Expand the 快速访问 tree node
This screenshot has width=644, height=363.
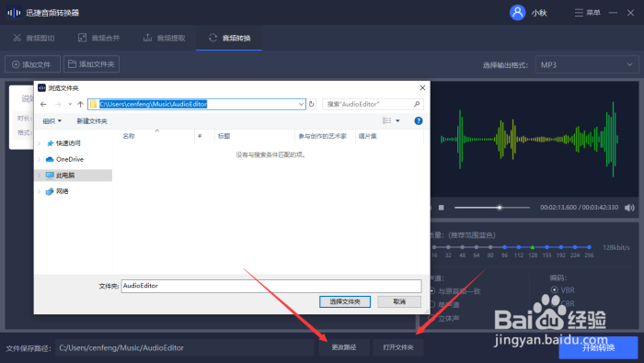tap(39, 143)
